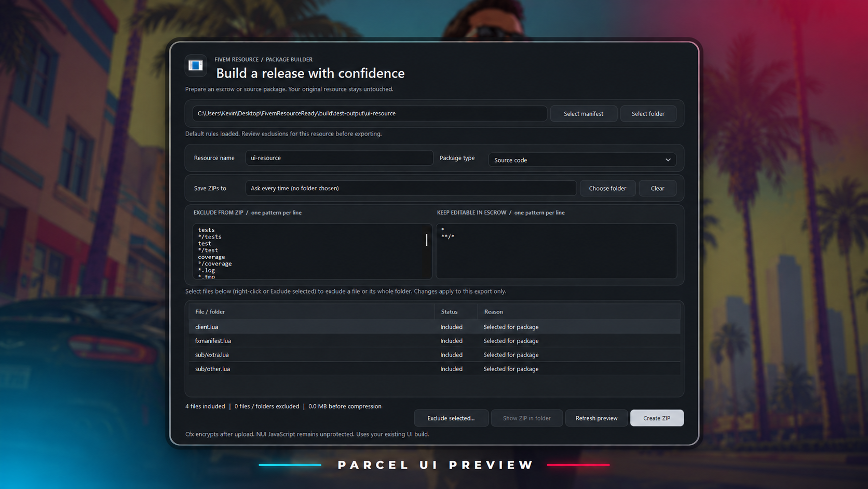Click the exclude patterns scrollbar thumb
The image size is (868, 489).
pos(427,240)
